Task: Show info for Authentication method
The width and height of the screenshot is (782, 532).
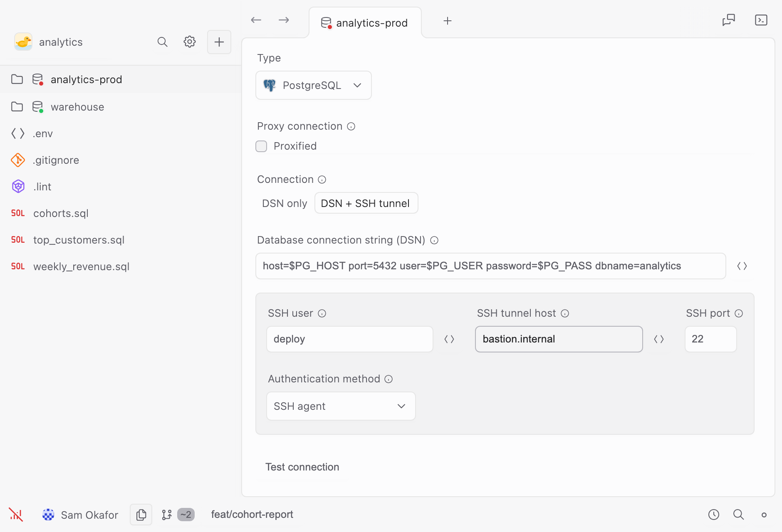Action: pos(389,379)
